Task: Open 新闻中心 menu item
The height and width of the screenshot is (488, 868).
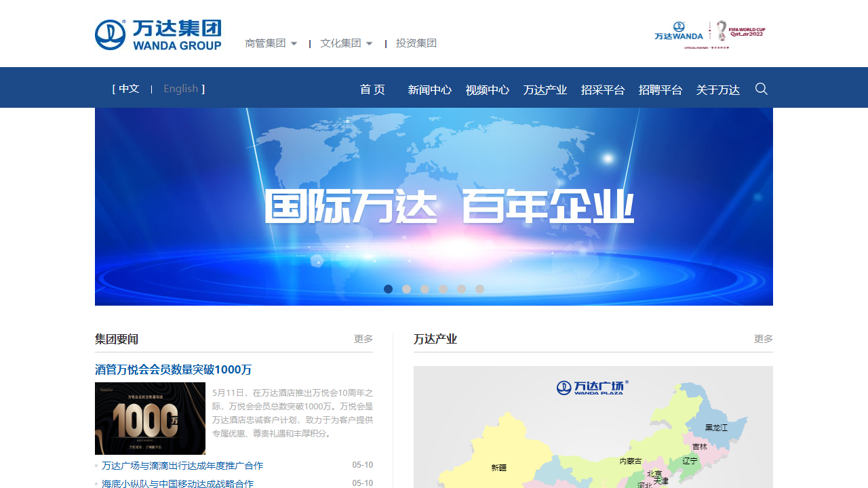Action: [430, 89]
